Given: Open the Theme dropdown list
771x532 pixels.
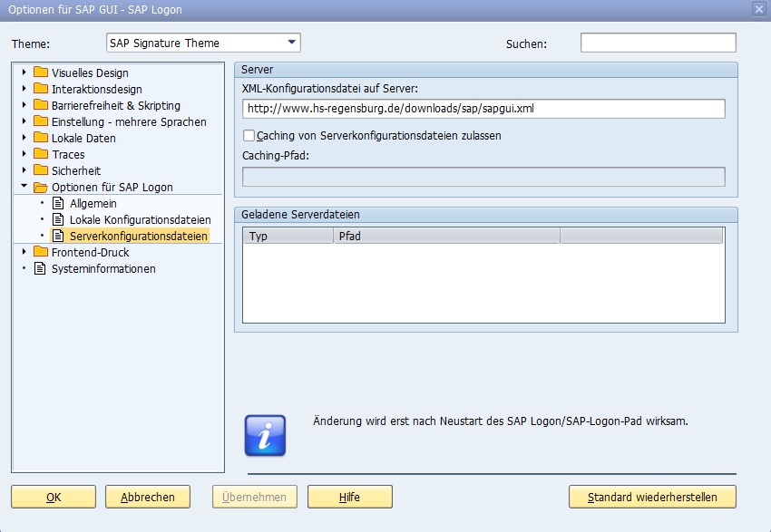Looking at the screenshot, I should click(x=291, y=42).
